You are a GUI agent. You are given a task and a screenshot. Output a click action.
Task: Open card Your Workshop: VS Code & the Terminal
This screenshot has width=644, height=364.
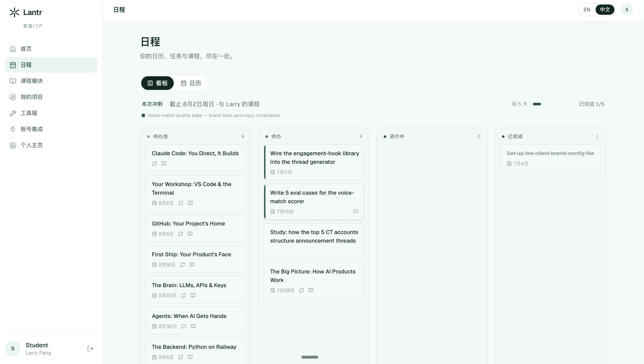(x=195, y=193)
